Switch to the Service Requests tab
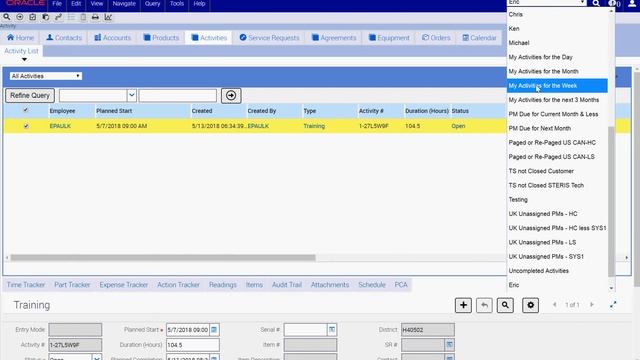 269,38
